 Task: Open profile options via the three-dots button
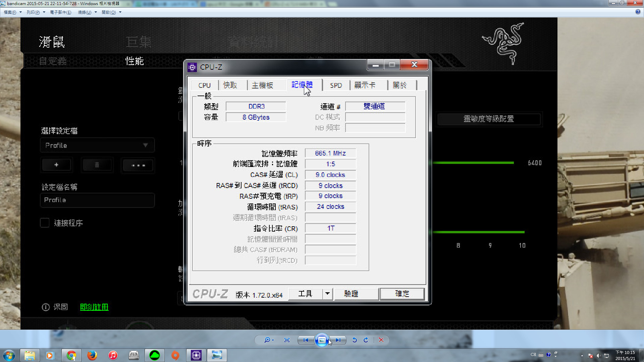[138, 165]
